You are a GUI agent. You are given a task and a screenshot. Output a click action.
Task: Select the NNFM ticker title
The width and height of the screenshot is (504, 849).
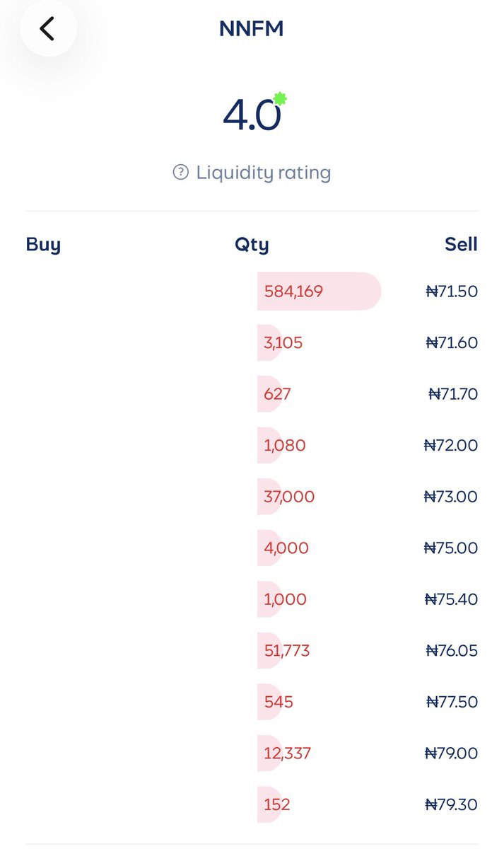[252, 29]
